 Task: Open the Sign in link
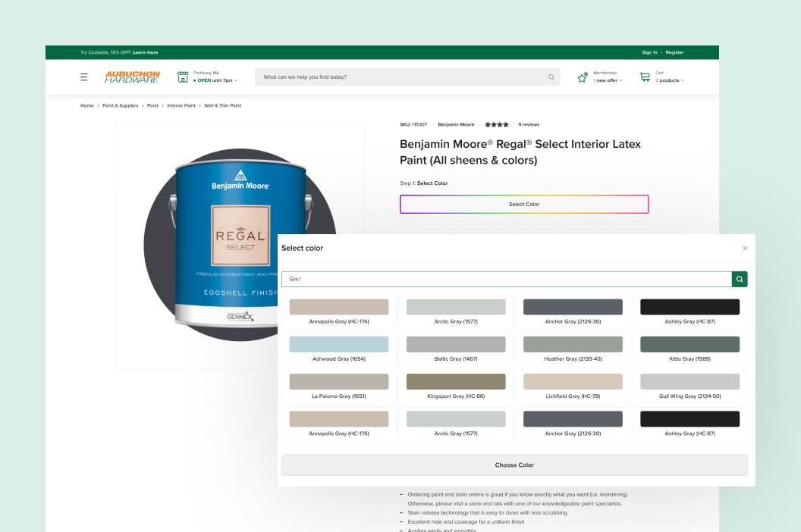[x=649, y=52]
